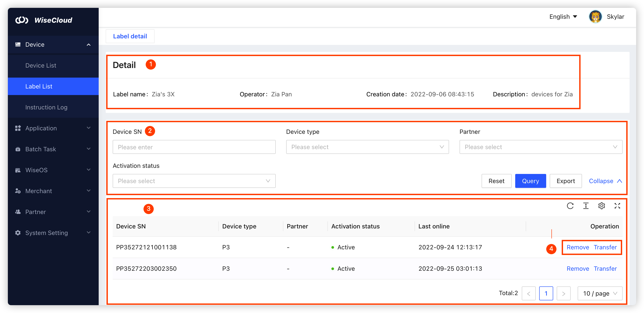Open the table density icon
This screenshot has width=644, height=313.
tap(586, 206)
